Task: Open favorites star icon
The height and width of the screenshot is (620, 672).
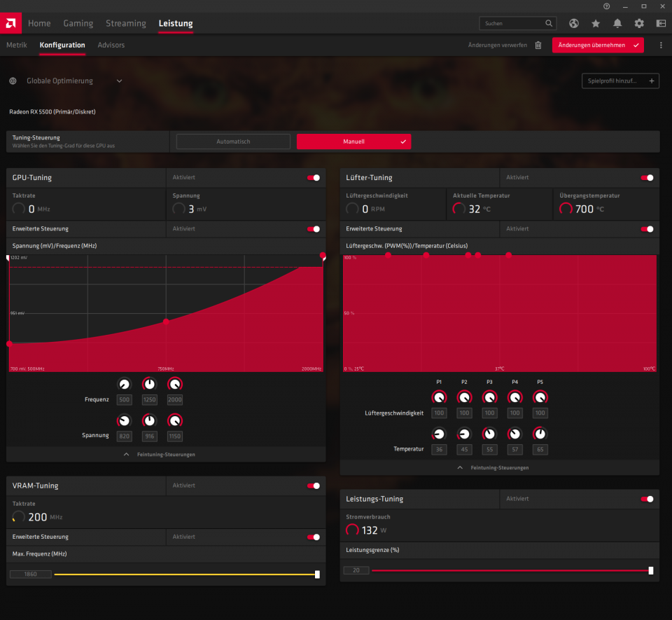Action: point(596,24)
